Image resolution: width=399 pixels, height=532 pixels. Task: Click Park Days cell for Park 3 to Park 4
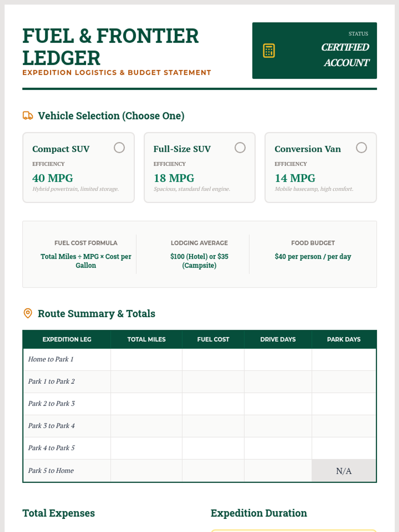(x=343, y=426)
